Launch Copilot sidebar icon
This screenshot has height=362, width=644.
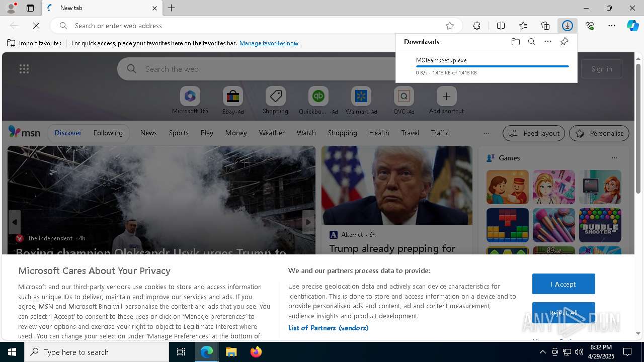[x=633, y=26]
